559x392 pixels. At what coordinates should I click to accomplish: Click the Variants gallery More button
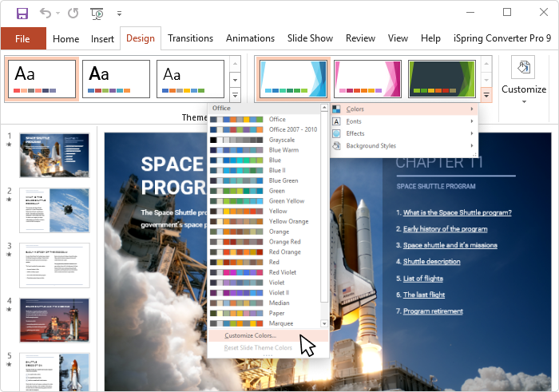pyautogui.click(x=486, y=95)
